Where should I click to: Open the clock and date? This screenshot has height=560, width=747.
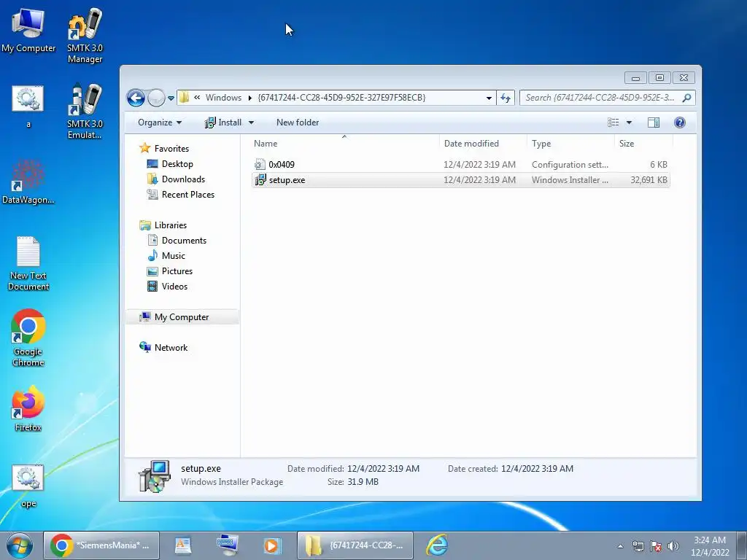[710, 546]
